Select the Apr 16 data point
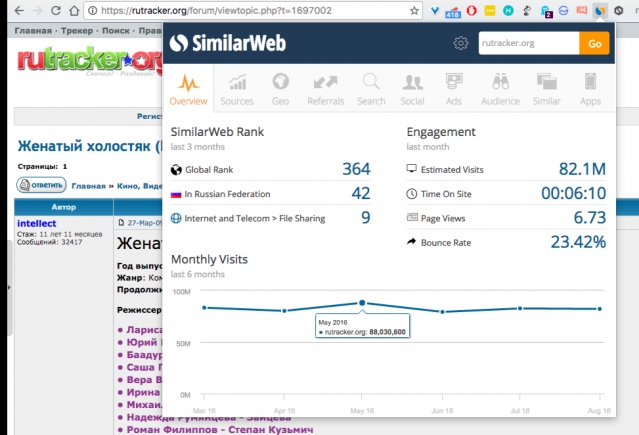639x435 pixels. click(x=284, y=311)
